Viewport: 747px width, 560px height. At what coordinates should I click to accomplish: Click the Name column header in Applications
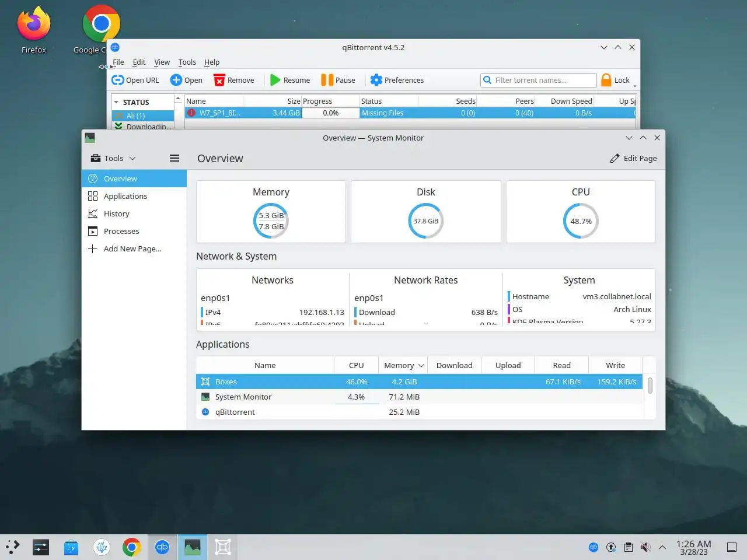265,365
